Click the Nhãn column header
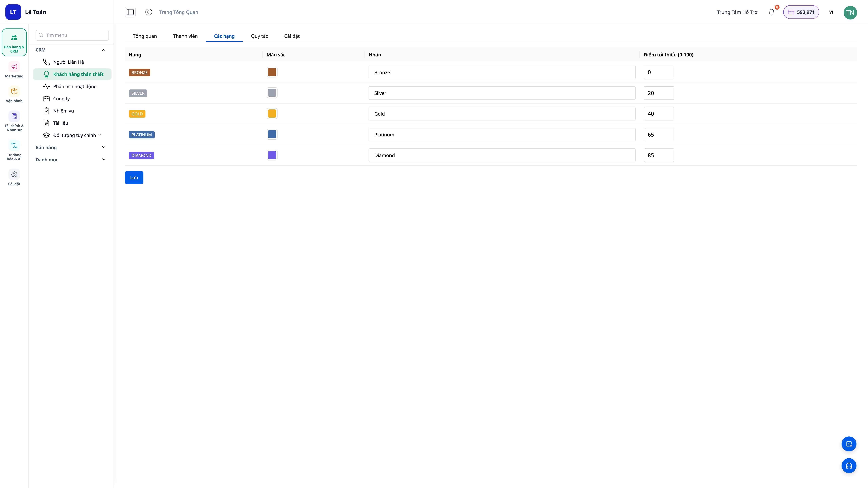Viewport: 868px width, 488px height. pyautogui.click(x=375, y=55)
